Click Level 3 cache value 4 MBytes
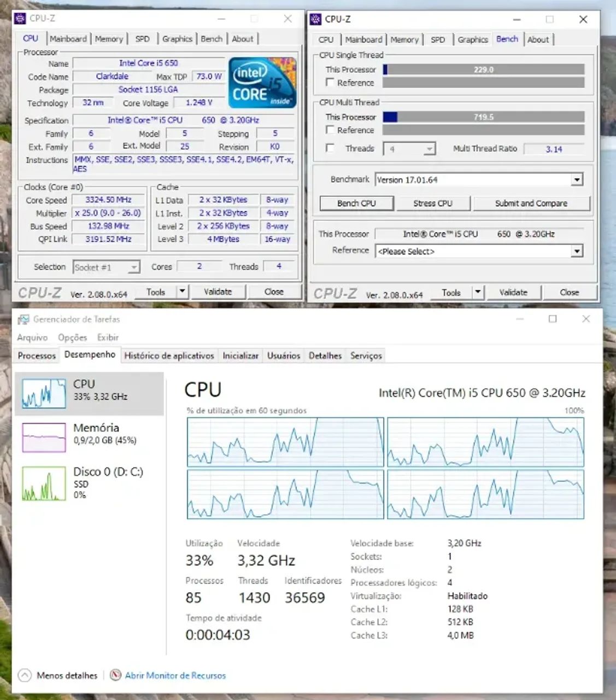The height and width of the screenshot is (700, 616). pos(223,240)
